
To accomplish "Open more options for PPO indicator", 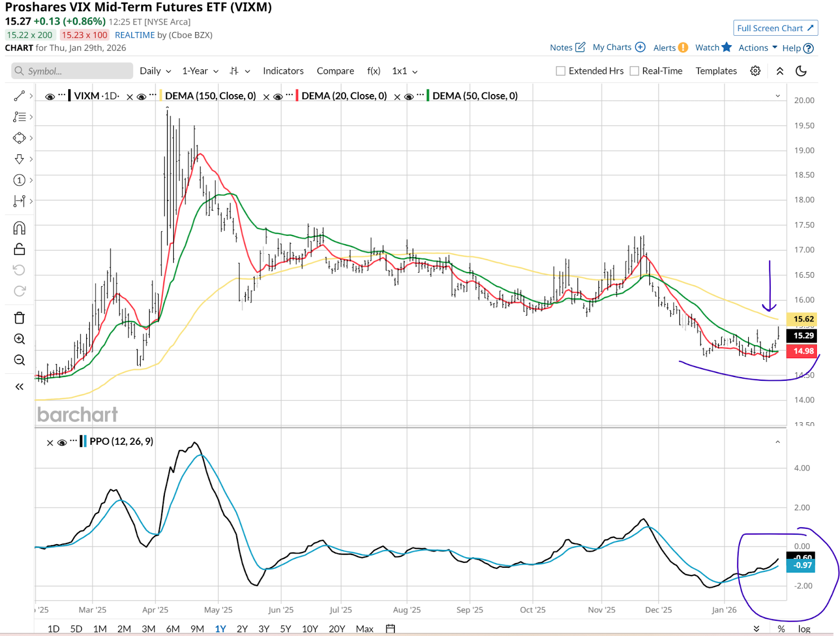I will point(73,441).
